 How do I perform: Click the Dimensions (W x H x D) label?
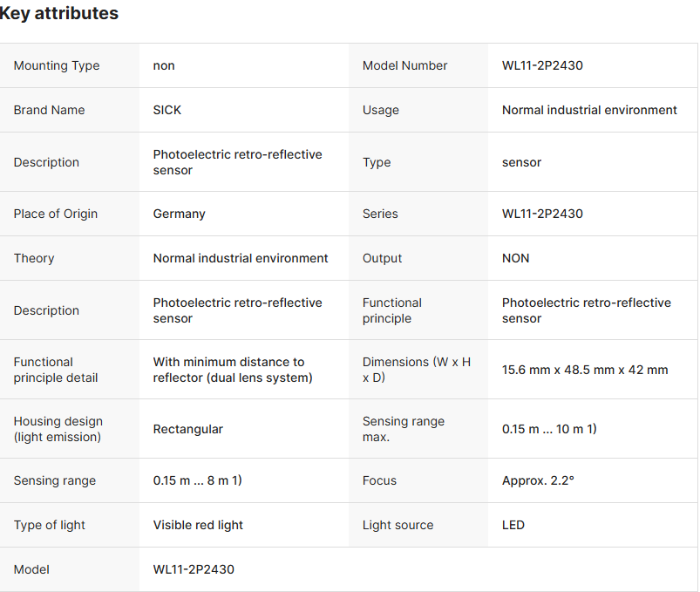tap(417, 370)
